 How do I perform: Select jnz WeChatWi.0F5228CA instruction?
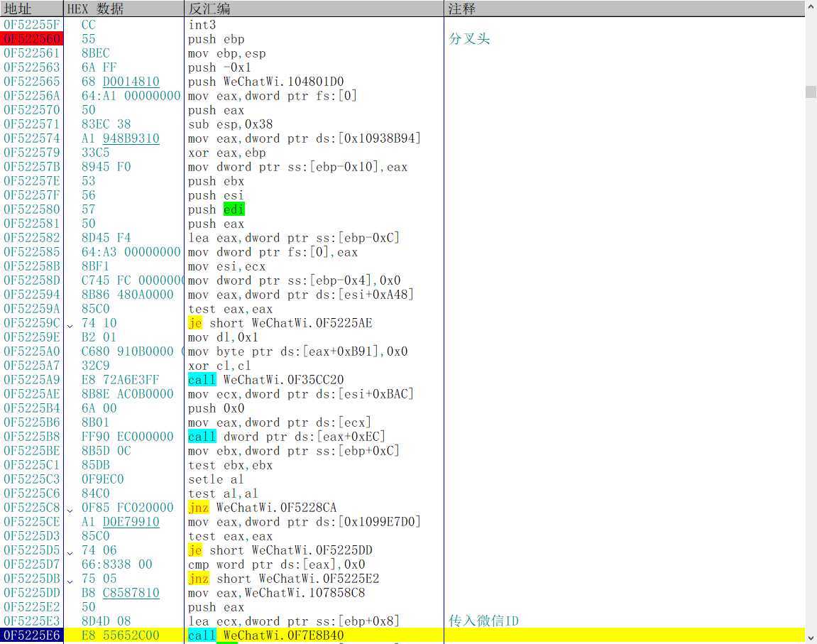point(262,508)
